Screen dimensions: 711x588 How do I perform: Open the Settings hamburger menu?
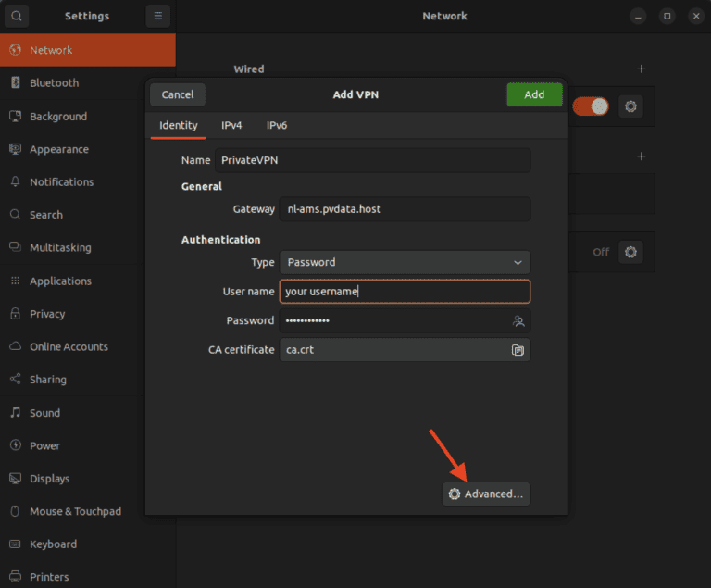(x=158, y=16)
